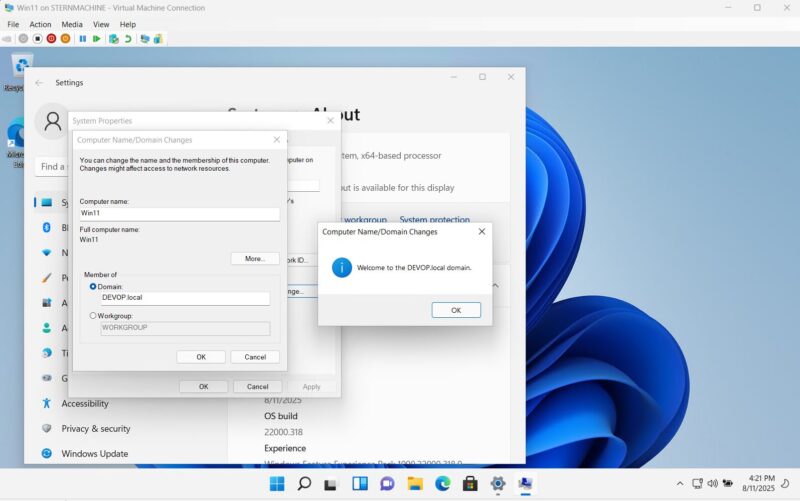Click the Find a setting search box
This screenshot has height=501, width=800.
point(52,167)
